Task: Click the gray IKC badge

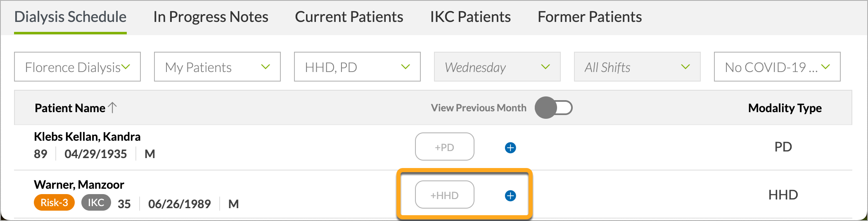Action: 96,202
